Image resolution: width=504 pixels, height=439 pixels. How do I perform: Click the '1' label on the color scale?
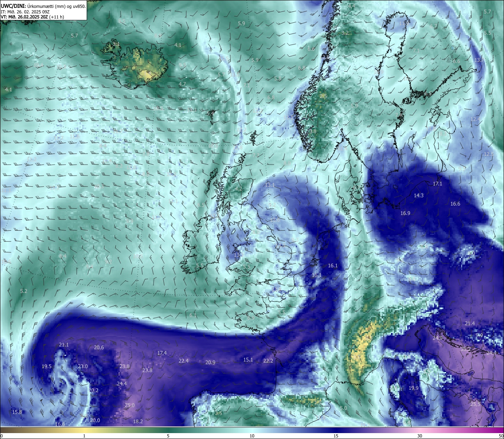pyautogui.click(x=84, y=436)
